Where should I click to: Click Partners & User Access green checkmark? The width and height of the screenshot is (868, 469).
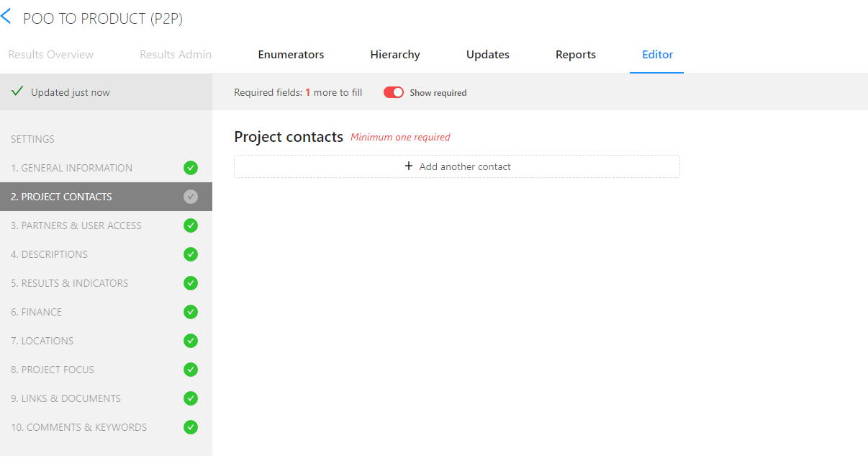(191, 225)
